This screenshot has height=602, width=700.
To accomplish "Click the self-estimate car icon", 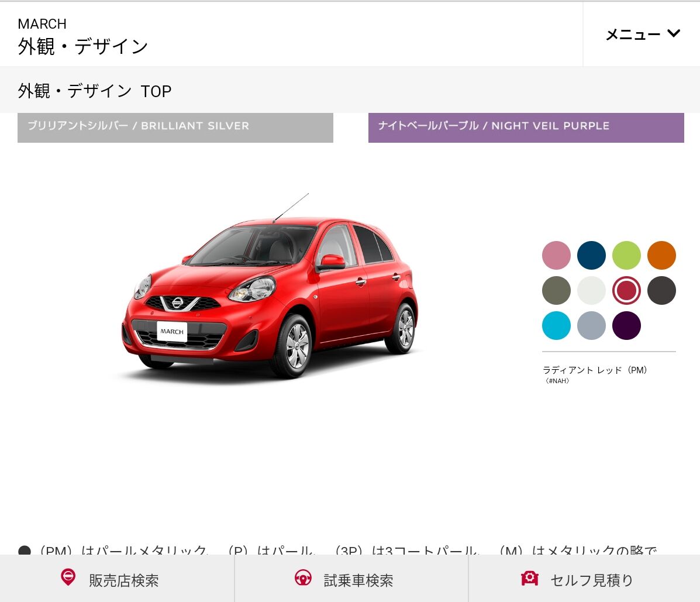I will [x=529, y=578].
